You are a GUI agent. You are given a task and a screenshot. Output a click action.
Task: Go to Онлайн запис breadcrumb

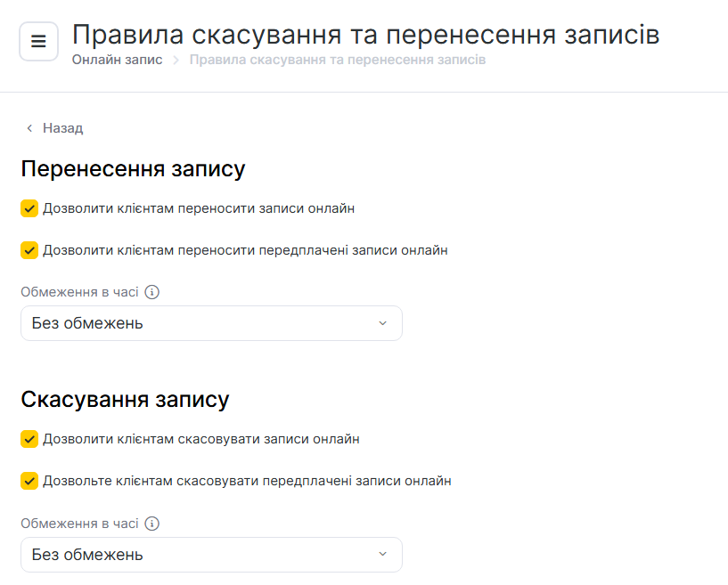click(118, 61)
